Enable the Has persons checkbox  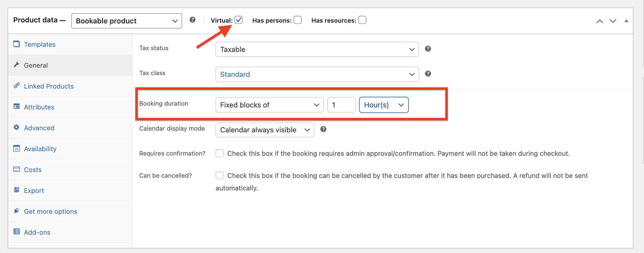click(298, 20)
